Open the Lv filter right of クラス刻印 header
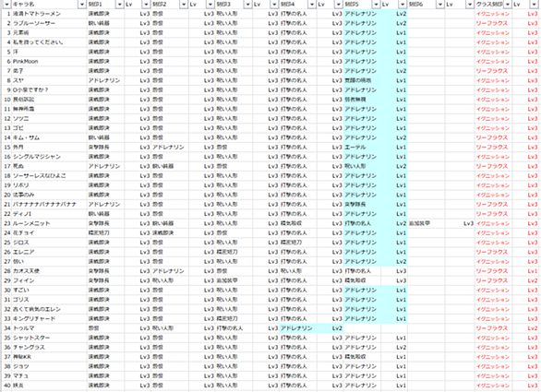 point(534,4)
